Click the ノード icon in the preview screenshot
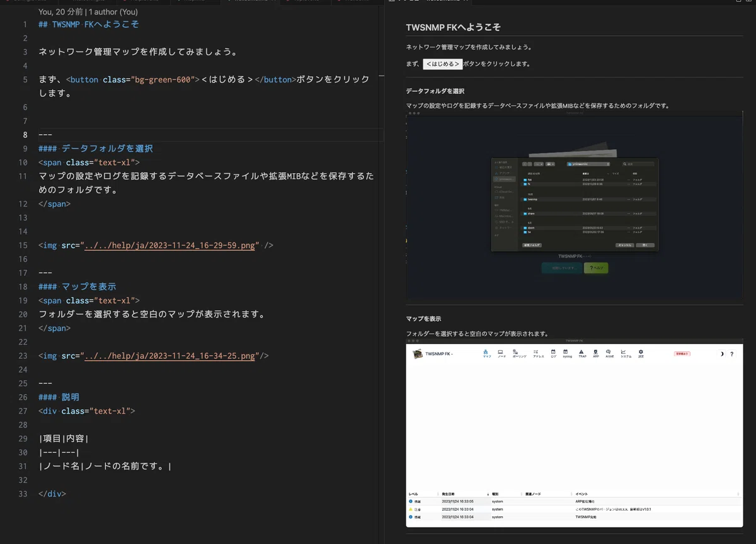This screenshot has width=756, height=544. point(501,354)
